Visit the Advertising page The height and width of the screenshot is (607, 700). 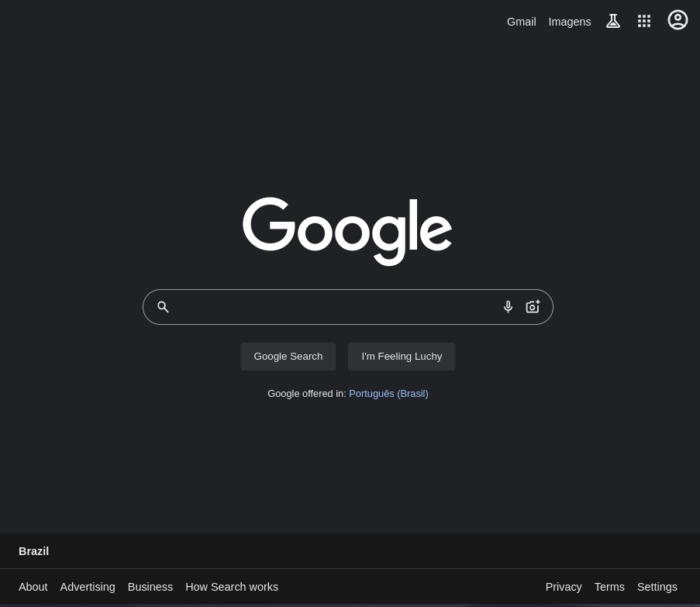pyautogui.click(x=87, y=587)
